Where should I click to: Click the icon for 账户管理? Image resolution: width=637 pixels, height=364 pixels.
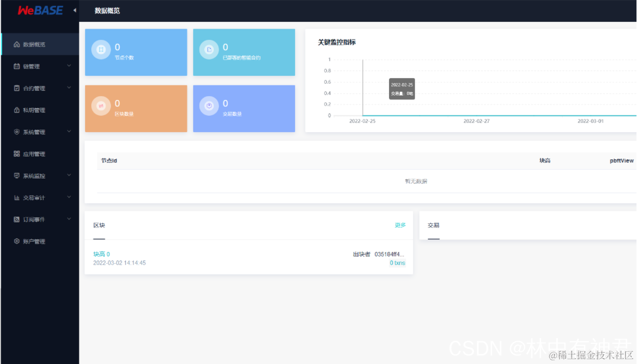16,241
